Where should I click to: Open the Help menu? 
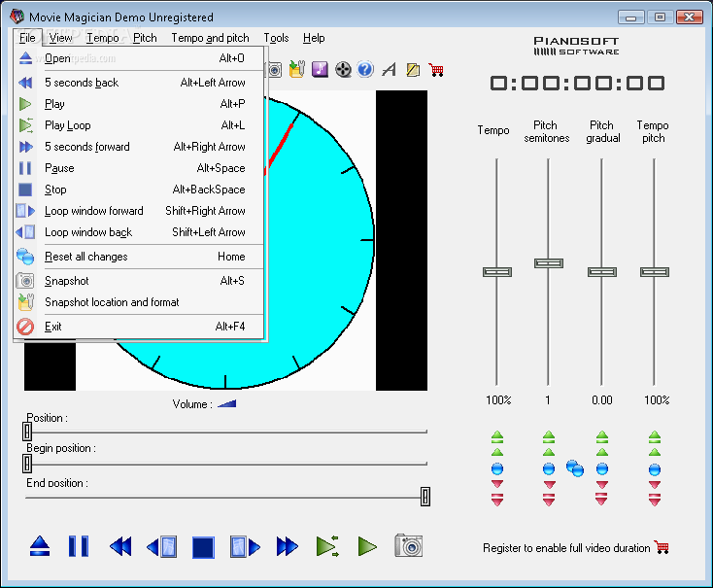[x=314, y=38]
